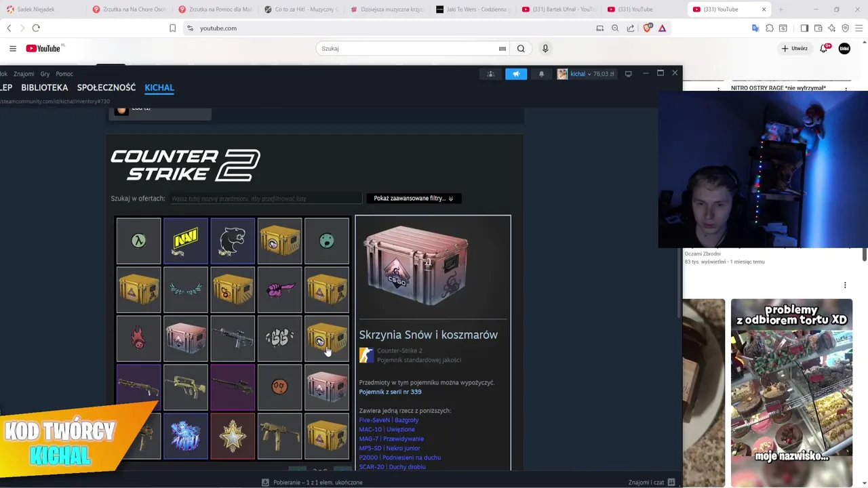Go to the Steam BIBLIOTEKA section
The width and height of the screenshot is (868, 488).
tap(45, 87)
